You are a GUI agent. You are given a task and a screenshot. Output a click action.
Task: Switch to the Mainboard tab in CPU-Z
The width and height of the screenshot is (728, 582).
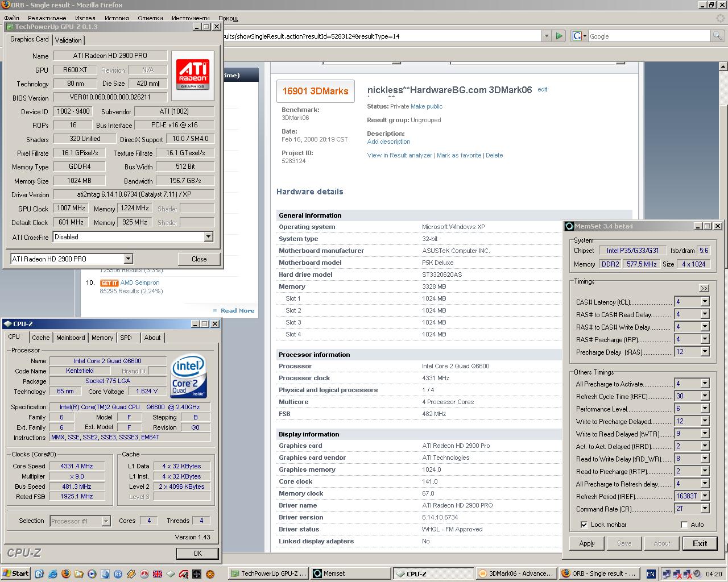pyautogui.click(x=71, y=338)
